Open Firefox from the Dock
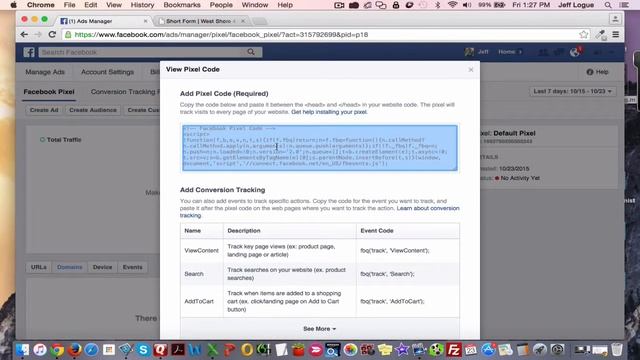The image size is (640, 360). click(x=74, y=350)
